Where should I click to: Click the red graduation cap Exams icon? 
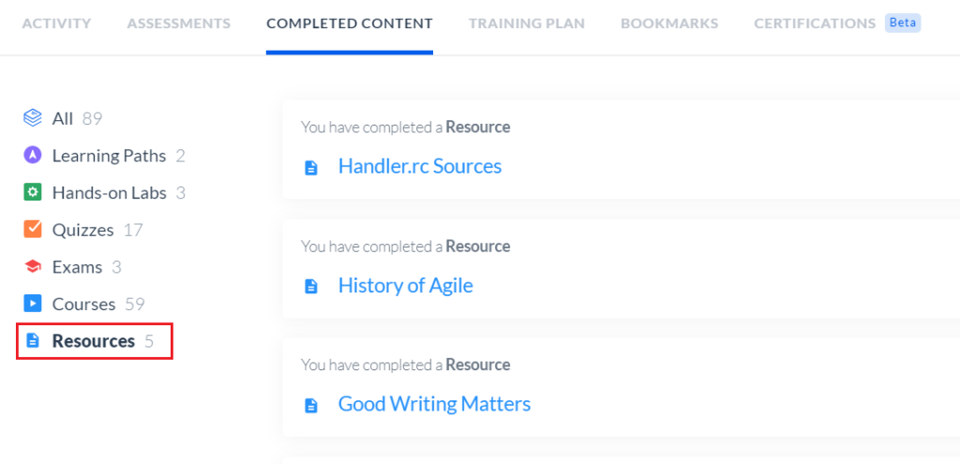[x=32, y=267]
